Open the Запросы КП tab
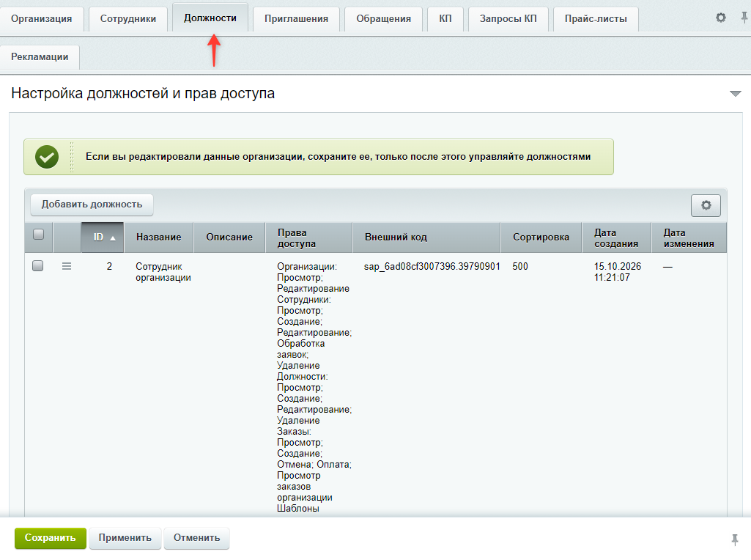This screenshot has width=751, height=560. click(x=508, y=18)
